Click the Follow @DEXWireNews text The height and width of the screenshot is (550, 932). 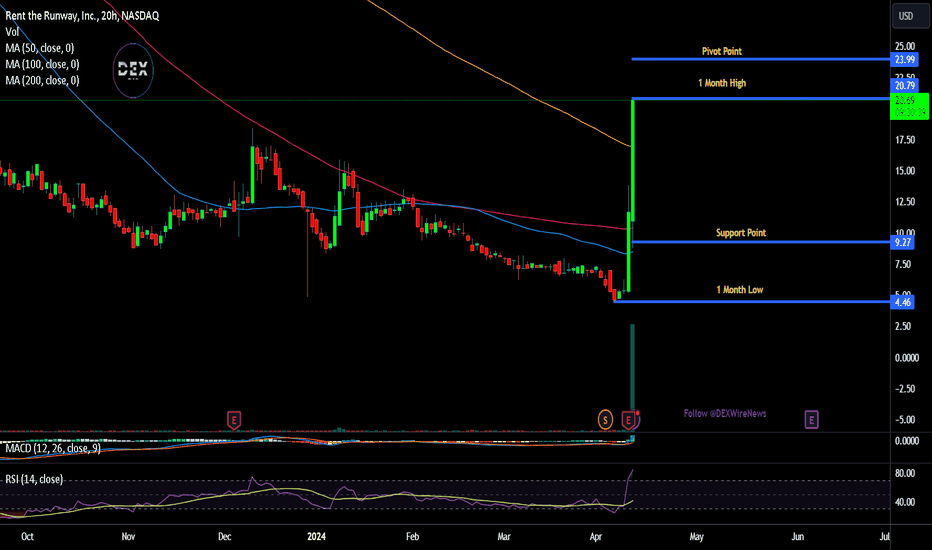click(x=725, y=413)
